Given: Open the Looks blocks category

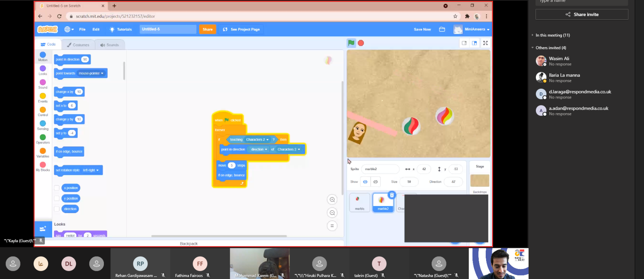Looking at the screenshot, I should tap(43, 71).
